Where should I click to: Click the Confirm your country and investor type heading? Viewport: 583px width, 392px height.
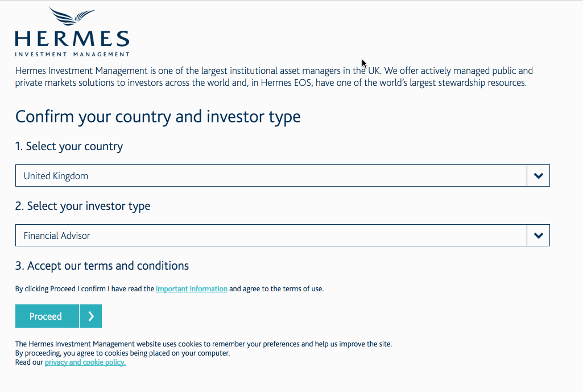click(x=158, y=117)
